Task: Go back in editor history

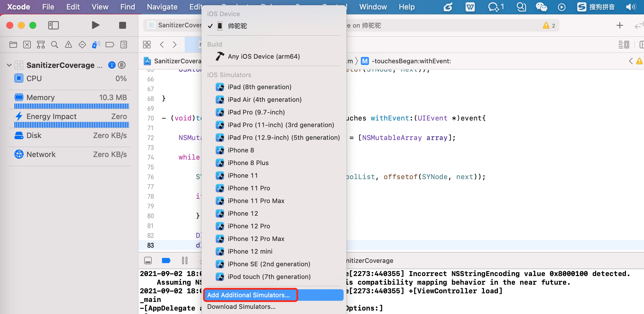Action: tap(162, 45)
